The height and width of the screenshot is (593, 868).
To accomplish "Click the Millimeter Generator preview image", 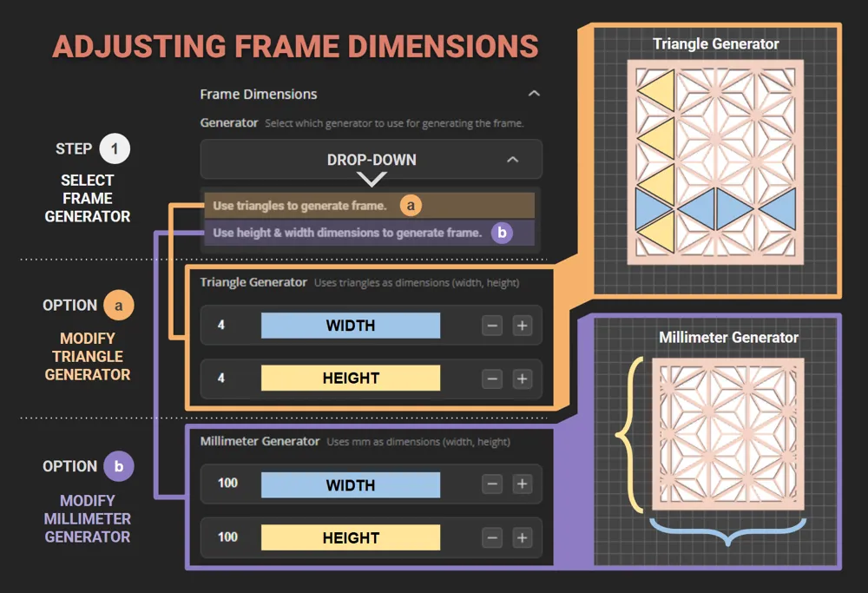I will [728, 434].
